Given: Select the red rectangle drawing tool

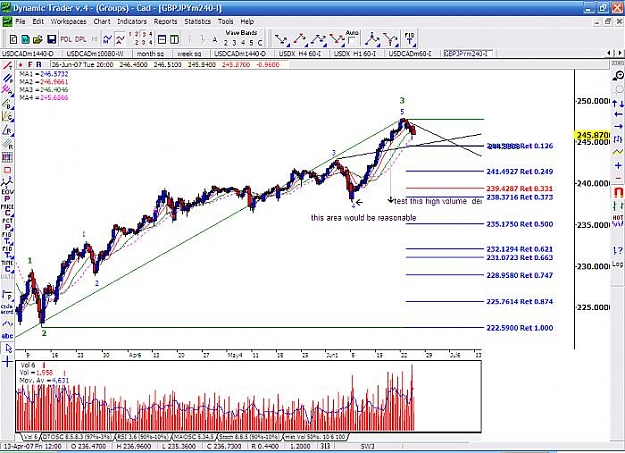Looking at the screenshot, I should point(7,170).
